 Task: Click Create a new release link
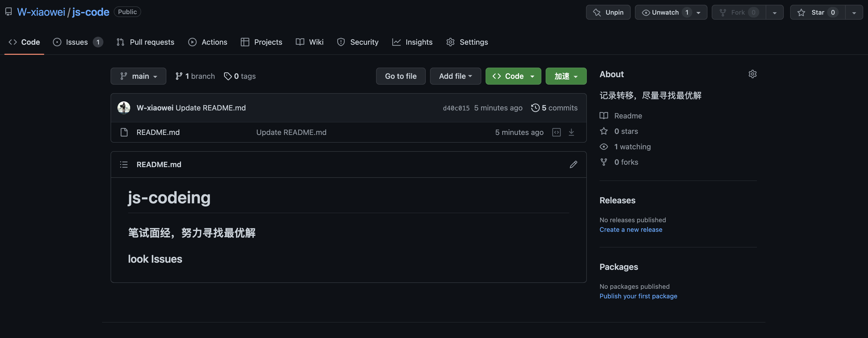[x=631, y=230]
